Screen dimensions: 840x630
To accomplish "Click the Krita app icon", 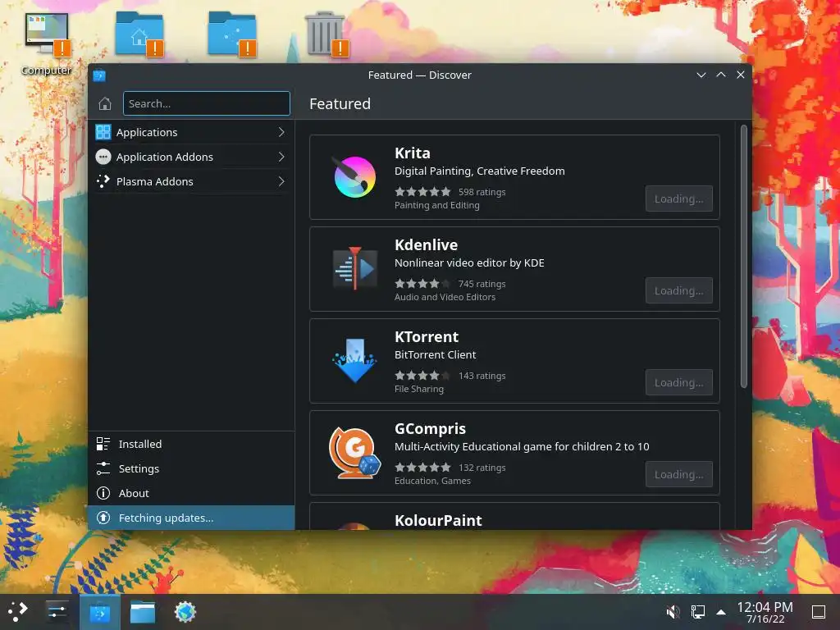I will pyautogui.click(x=354, y=177).
